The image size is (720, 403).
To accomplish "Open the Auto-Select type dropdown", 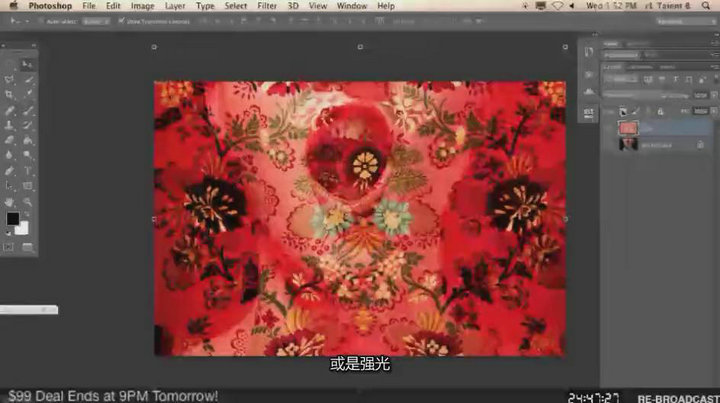I will pos(96,20).
